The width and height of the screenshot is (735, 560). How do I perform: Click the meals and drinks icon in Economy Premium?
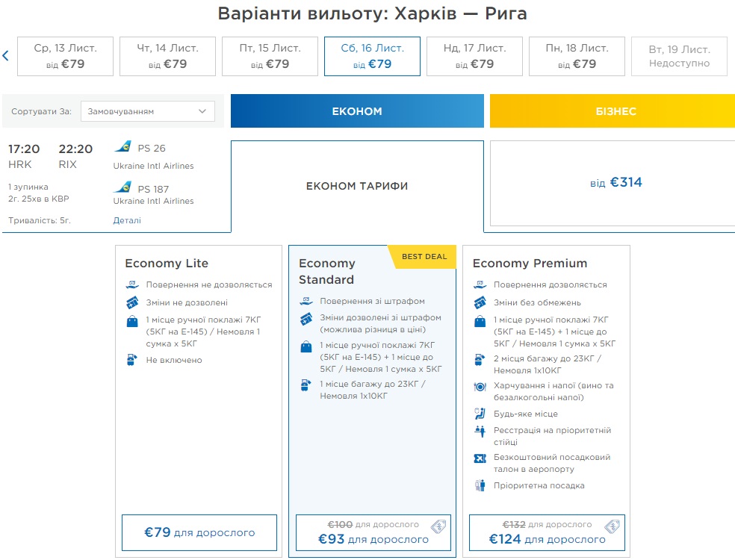[480, 387]
